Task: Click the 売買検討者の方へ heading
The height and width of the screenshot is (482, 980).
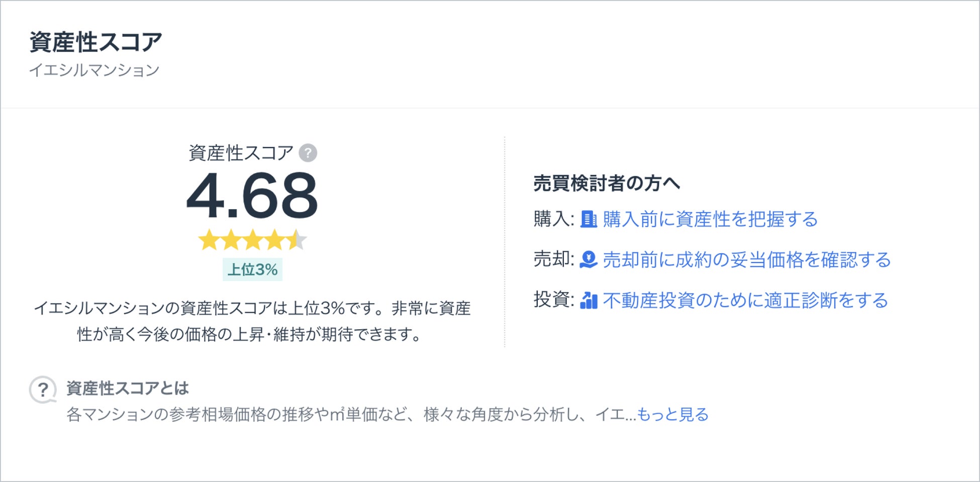Action: pos(607,183)
